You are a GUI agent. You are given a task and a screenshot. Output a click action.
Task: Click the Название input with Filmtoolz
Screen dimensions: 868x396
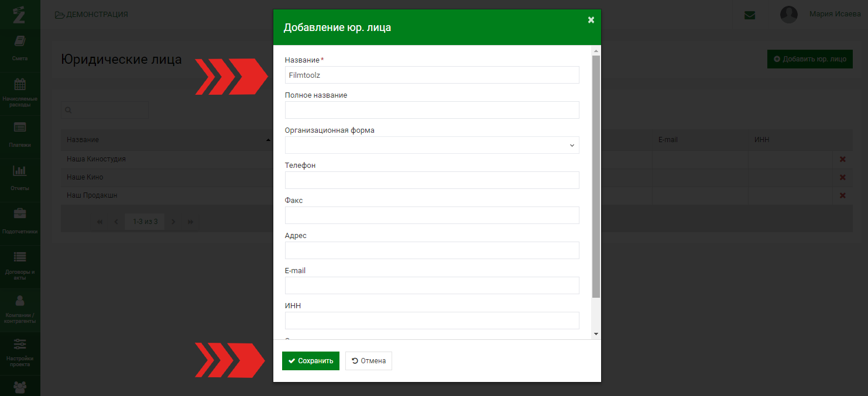click(432, 75)
